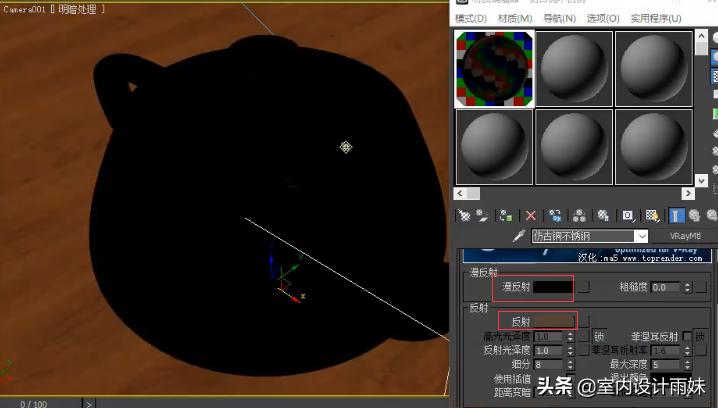Click the 细分 spinner arrows
Image resolution: width=718 pixels, height=408 pixels.
570,364
